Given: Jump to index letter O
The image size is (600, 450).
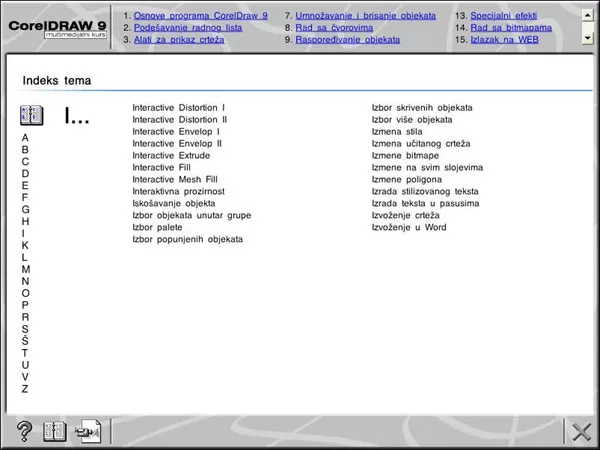Looking at the screenshot, I should point(25,293).
